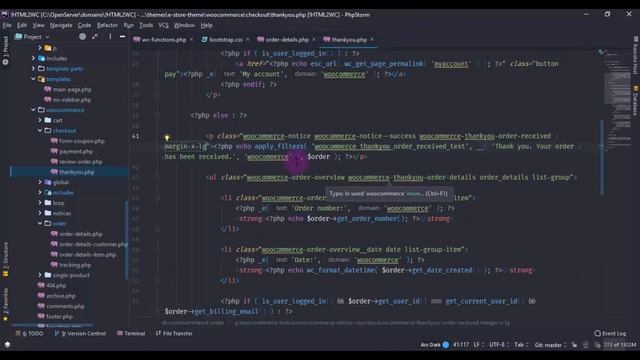Image resolution: width=640 pixels, height=360 pixels.
Task: Open the UTF-8 encoding selector
Action: coord(499,345)
